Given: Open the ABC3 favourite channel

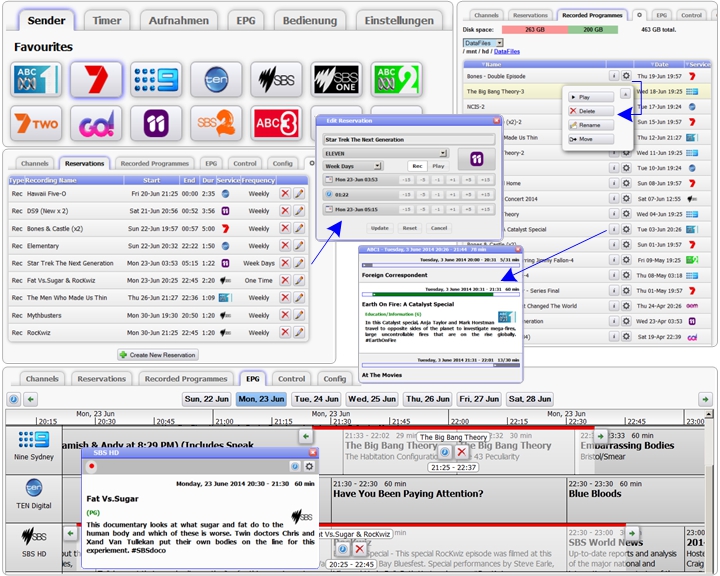Looking at the screenshot, I should (x=276, y=124).
